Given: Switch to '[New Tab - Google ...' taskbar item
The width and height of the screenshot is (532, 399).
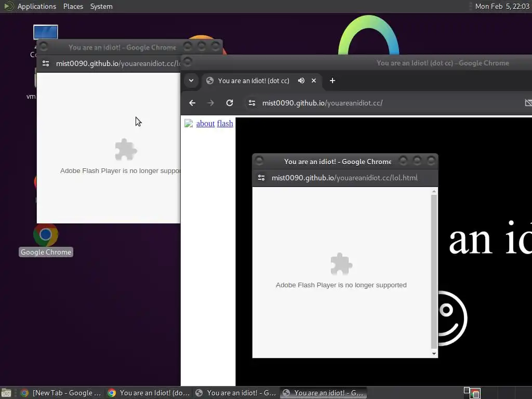Looking at the screenshot, I should point(61,393).
